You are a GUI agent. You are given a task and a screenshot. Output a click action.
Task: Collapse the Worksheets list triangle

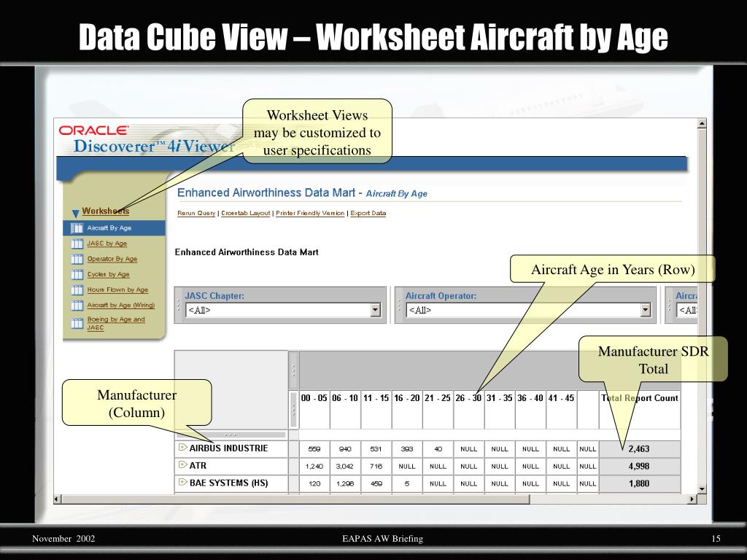(x=75, y=213)
